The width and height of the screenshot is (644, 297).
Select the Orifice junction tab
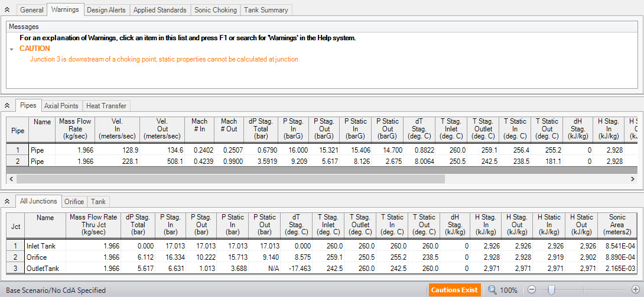[x=74, y=202]
